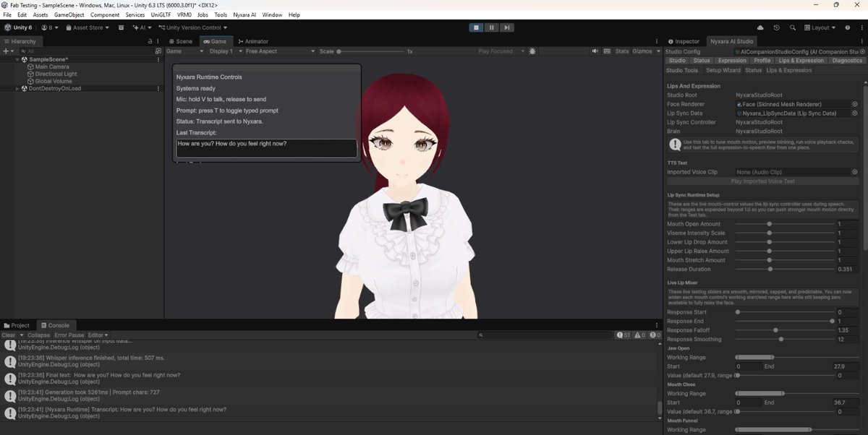Toggle Collapse in the Console
Screen dimensions: 868x435
coord(39,335)
